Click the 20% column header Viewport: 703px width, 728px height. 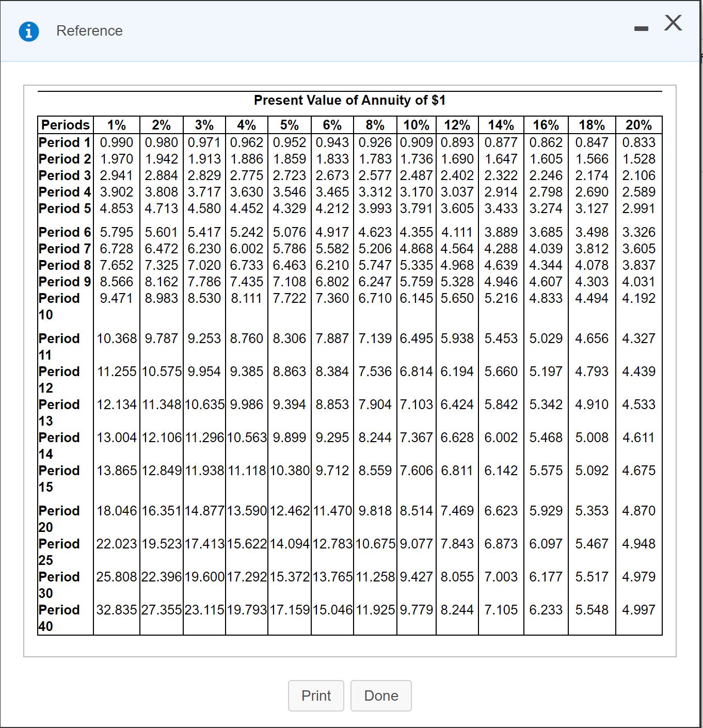coord(639,125)
